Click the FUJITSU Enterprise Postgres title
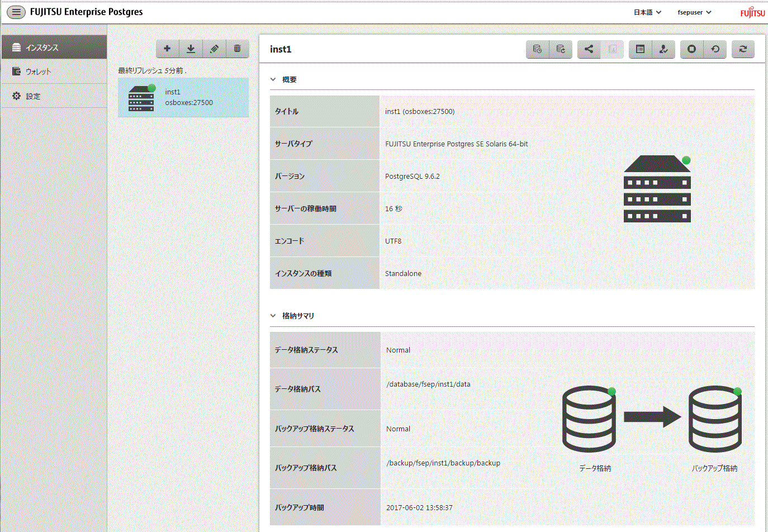This screenshot has height=532, width=768. point(87,12)
